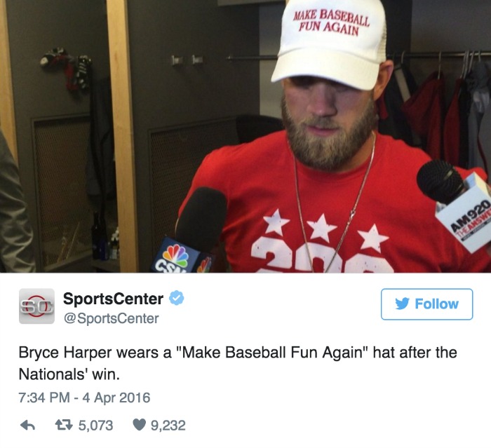Open the @SportsCenter handle link
The image size is (491, 448).
point(111,318)
